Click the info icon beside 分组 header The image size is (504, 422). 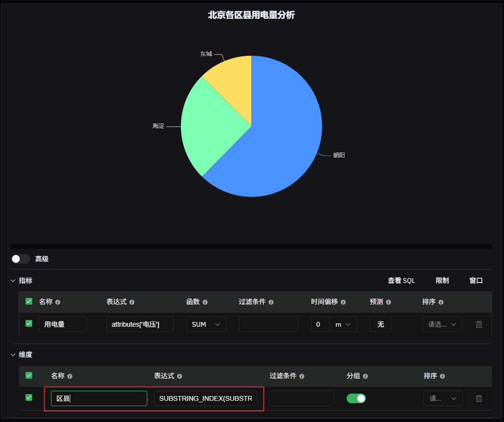(365, 376)
